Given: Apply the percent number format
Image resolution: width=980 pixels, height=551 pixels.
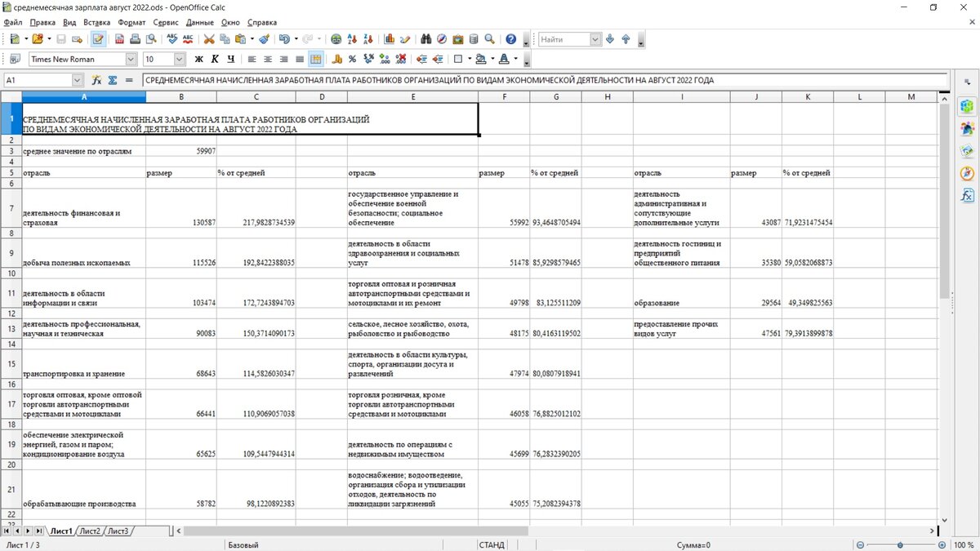Looking at the screenshot, I should [x=352, y=59].
